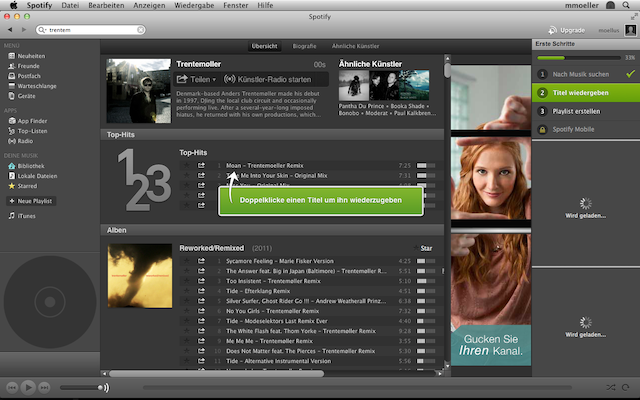Star the track Sycamore Feeling
This screenshot has height=400, width=640.
187,261
